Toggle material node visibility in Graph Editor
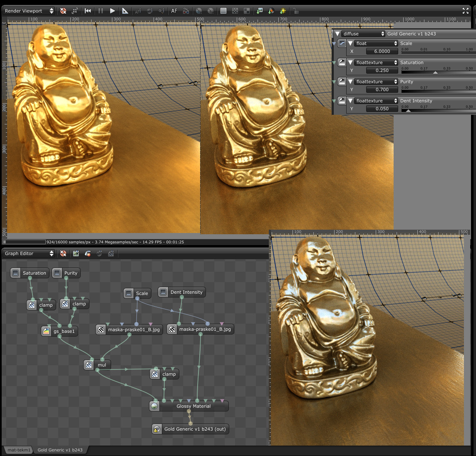The image size is (476, 456). (99, 253)
